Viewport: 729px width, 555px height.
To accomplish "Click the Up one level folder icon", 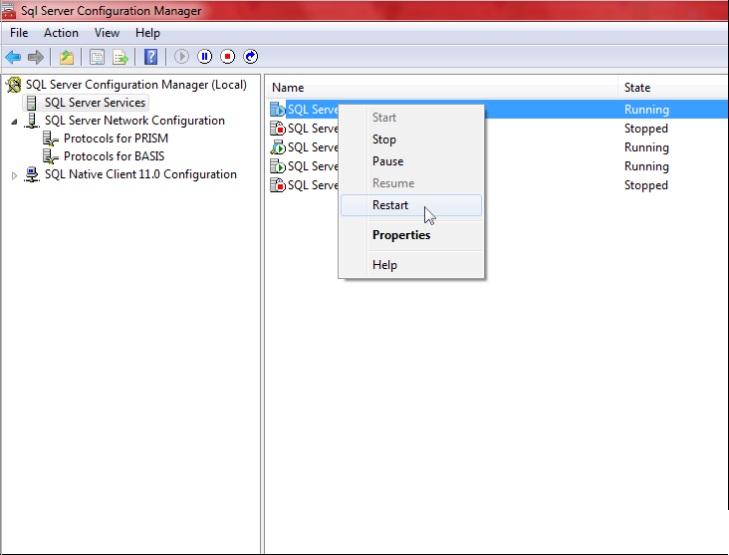I will pos(66,57).
